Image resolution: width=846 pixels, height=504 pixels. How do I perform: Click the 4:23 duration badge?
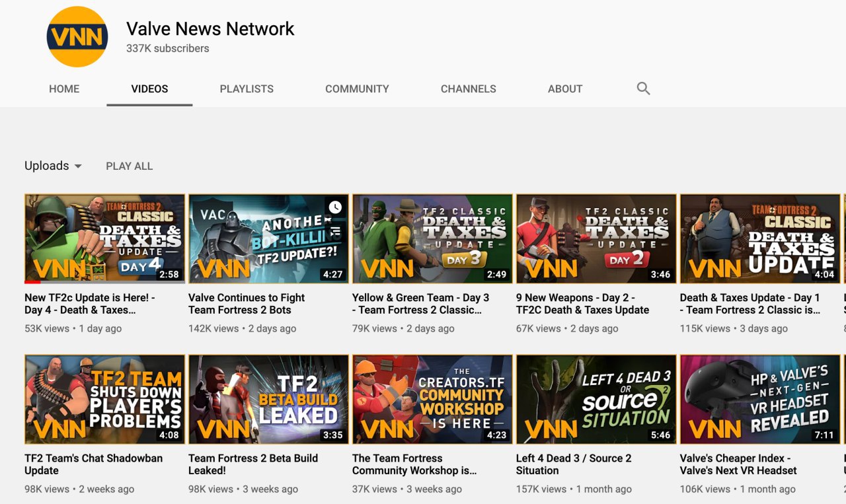[x=497, y=435]
